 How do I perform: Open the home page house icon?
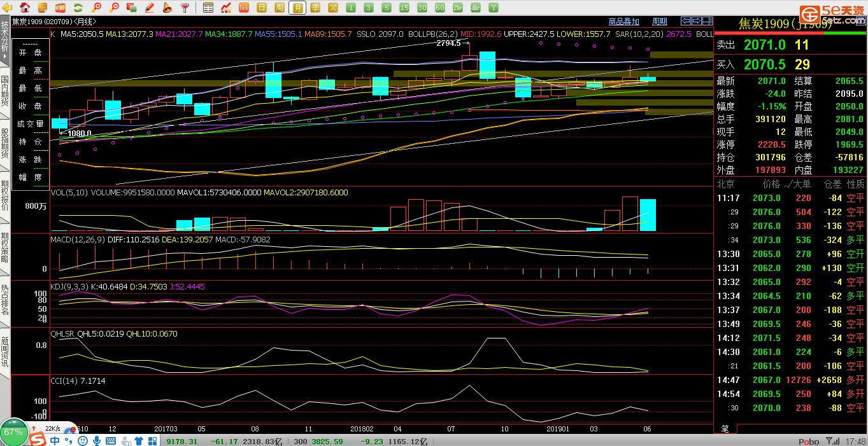point(25,8)
